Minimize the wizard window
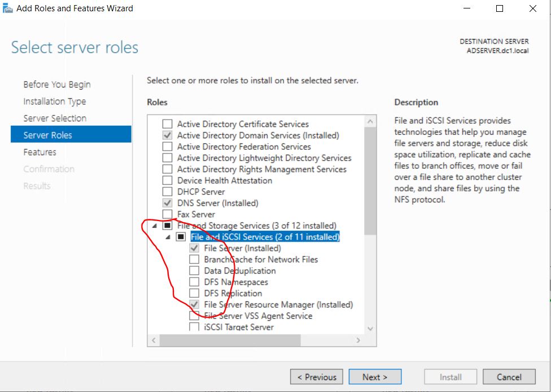Viewport: 551px width, 392px height. [x=467, y=8]
